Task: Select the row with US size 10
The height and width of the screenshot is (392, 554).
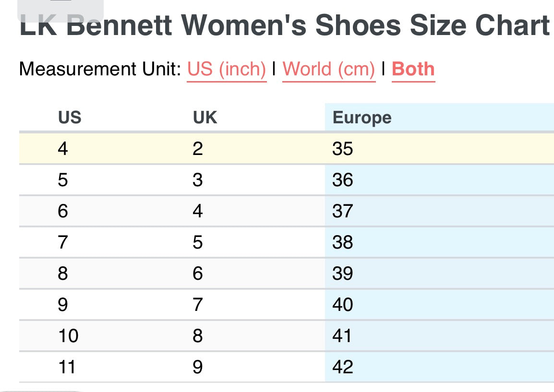Action: [x=287, y=335]
